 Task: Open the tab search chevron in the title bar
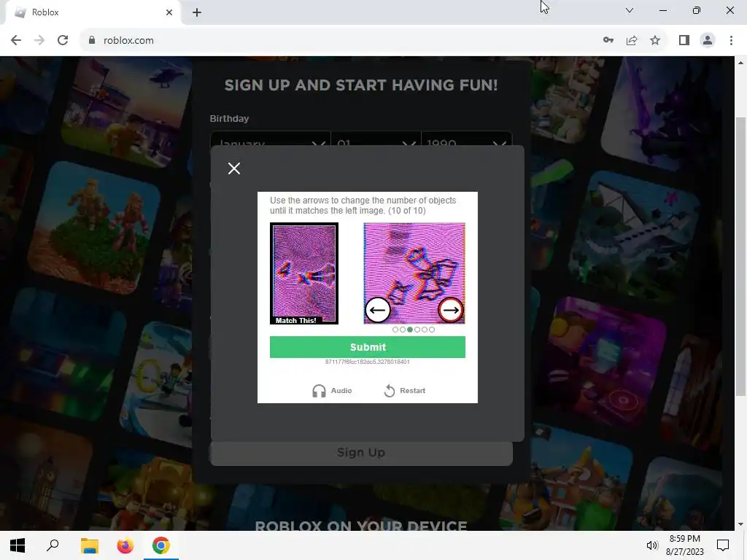click(x=630, y=10)
